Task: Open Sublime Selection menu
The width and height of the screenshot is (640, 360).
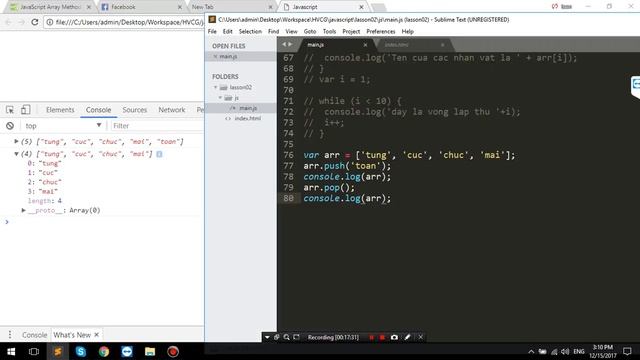Action: click(250, 31)
